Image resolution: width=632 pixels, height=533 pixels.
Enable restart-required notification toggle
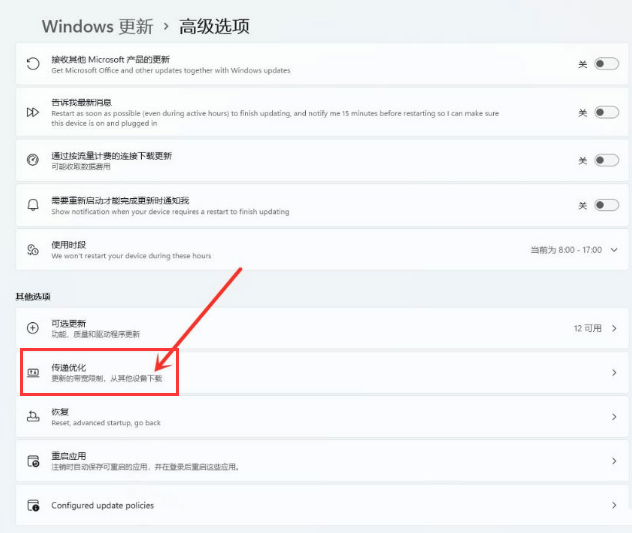(x=606, y=205)
